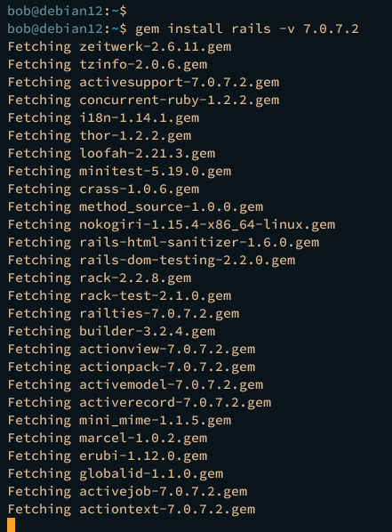Image resolution: width=392 pixels, height=532 pixels.
Task: Click actiontext-7.0.7.2.gem last line
Action: (132, 509)
